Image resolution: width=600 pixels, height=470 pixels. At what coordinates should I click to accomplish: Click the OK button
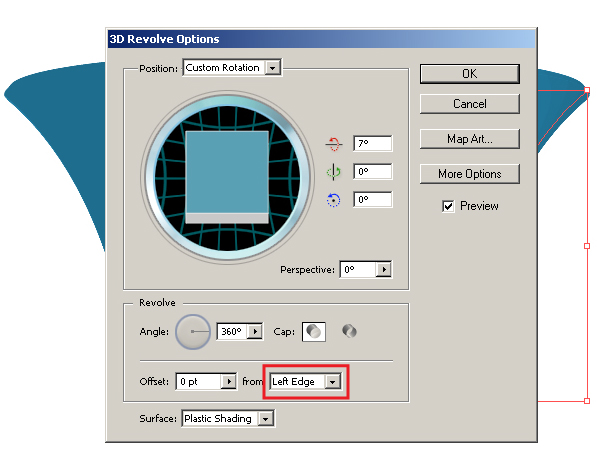coord(470,73)
